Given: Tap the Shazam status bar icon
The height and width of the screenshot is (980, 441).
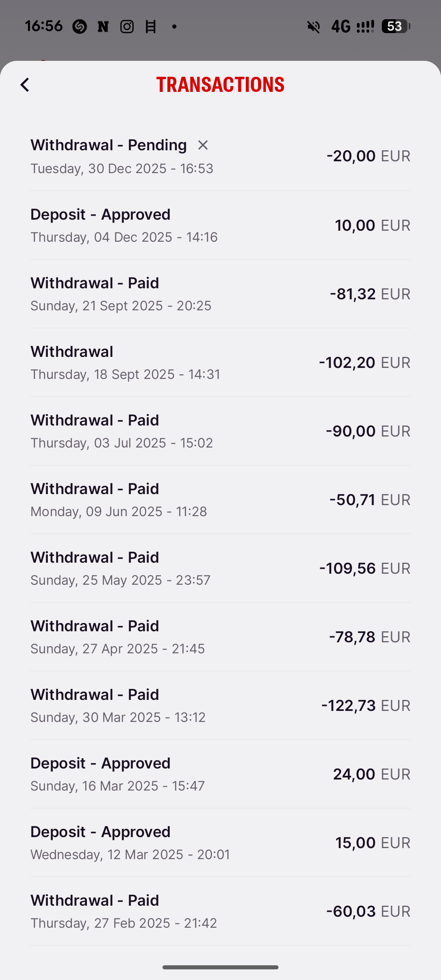Looking at the screenshot, I should pyautogui.click(x=80, y=27).
